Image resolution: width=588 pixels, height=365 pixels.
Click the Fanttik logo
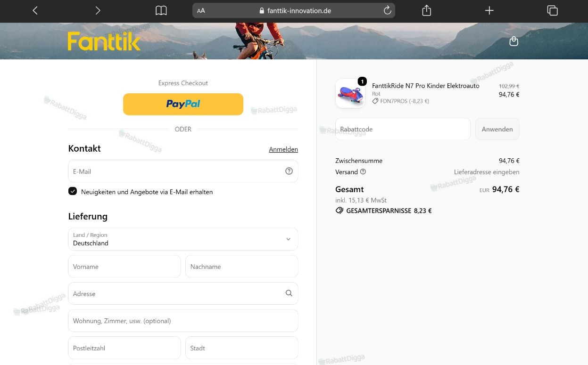pyautogui.click(x=104, y=41)
